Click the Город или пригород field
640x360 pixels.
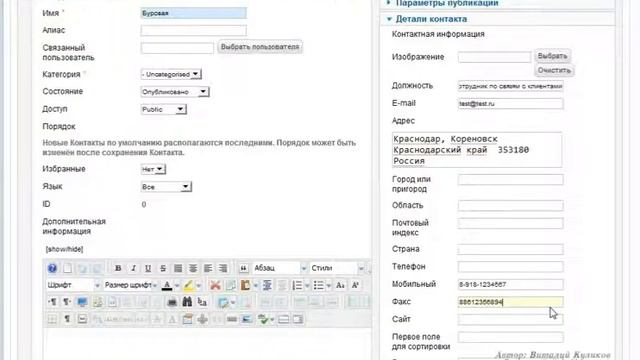pyautogui.click(x=510, y=180)
